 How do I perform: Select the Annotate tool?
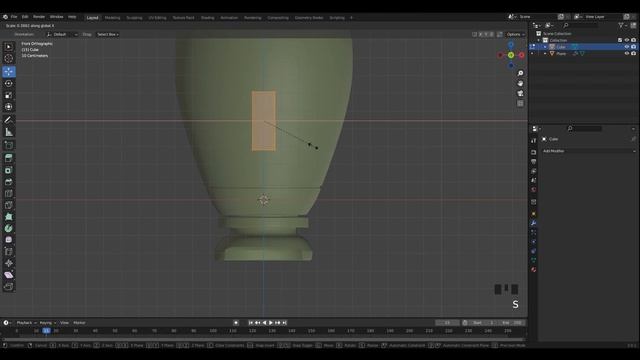pyautogui.click(x=9, y=120)
